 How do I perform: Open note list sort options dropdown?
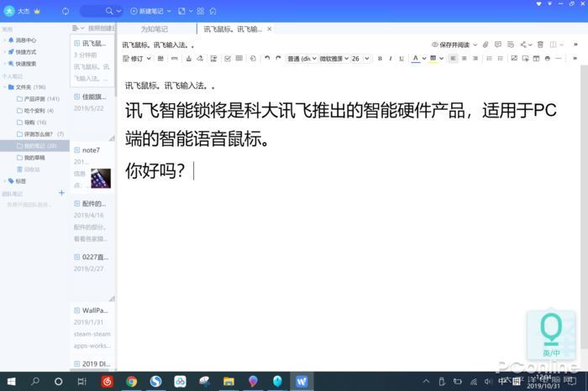pos(78,28)
